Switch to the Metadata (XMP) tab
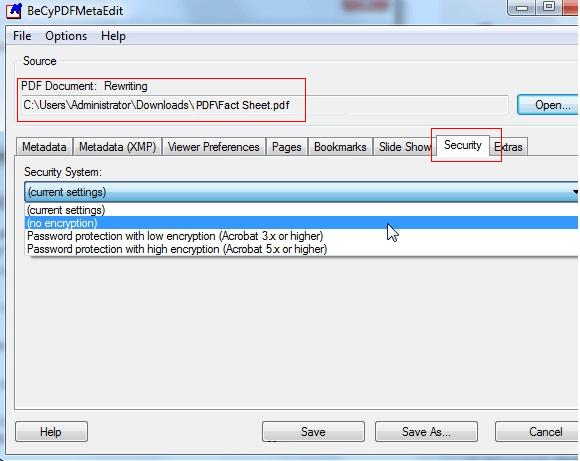Image resolution: width=580 pixels, height=461 pixels. coord(117,147)
